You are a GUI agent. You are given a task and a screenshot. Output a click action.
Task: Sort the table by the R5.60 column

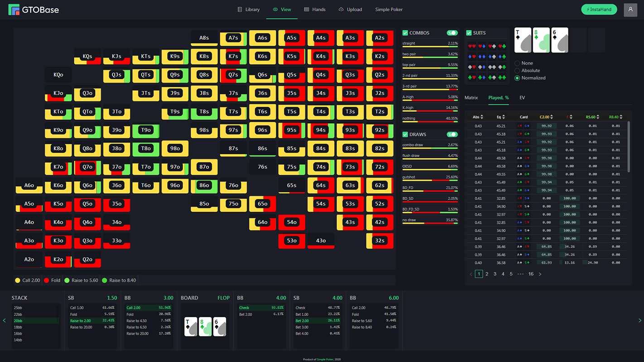point(592,117)
